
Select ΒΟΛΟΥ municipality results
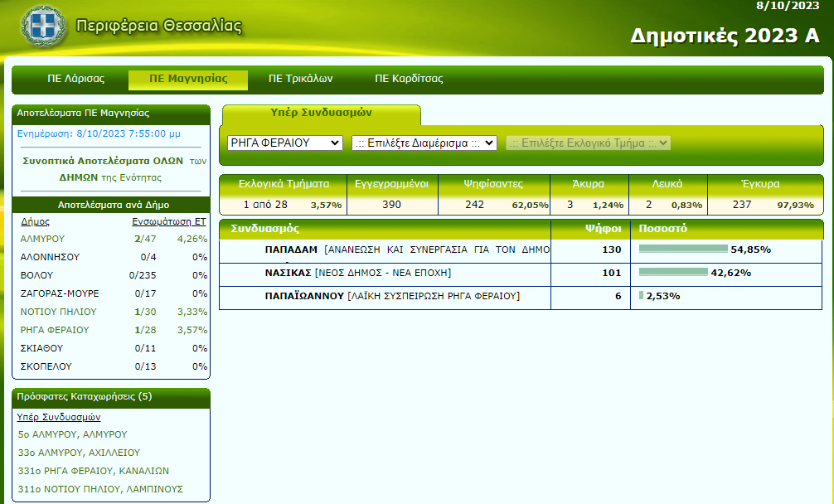click(x=36, y=275)
